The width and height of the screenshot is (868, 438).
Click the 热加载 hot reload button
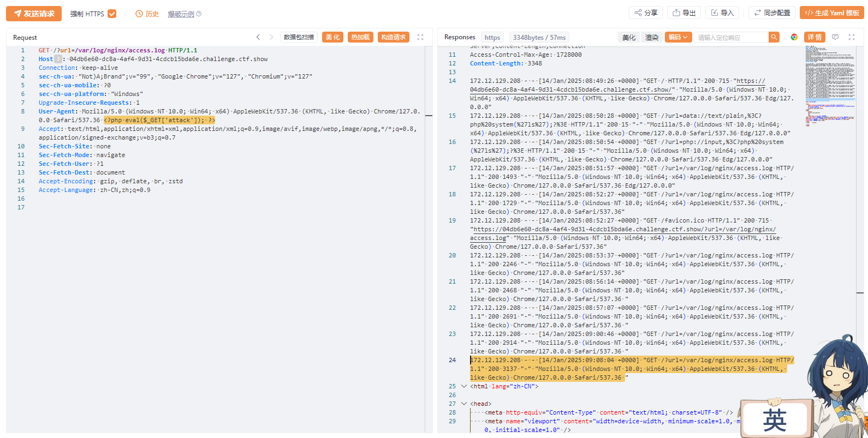(360, 37)
